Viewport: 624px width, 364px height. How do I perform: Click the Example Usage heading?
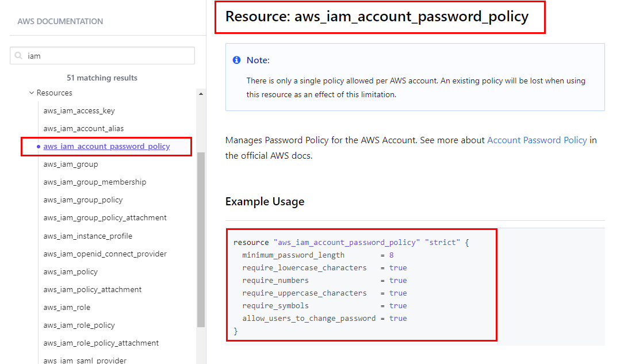tap(265, 202)
